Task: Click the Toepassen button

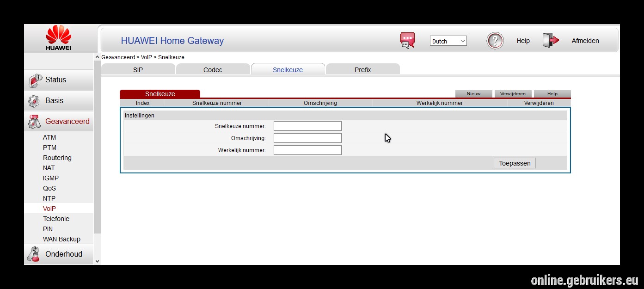Action: [x=515, y=163]
